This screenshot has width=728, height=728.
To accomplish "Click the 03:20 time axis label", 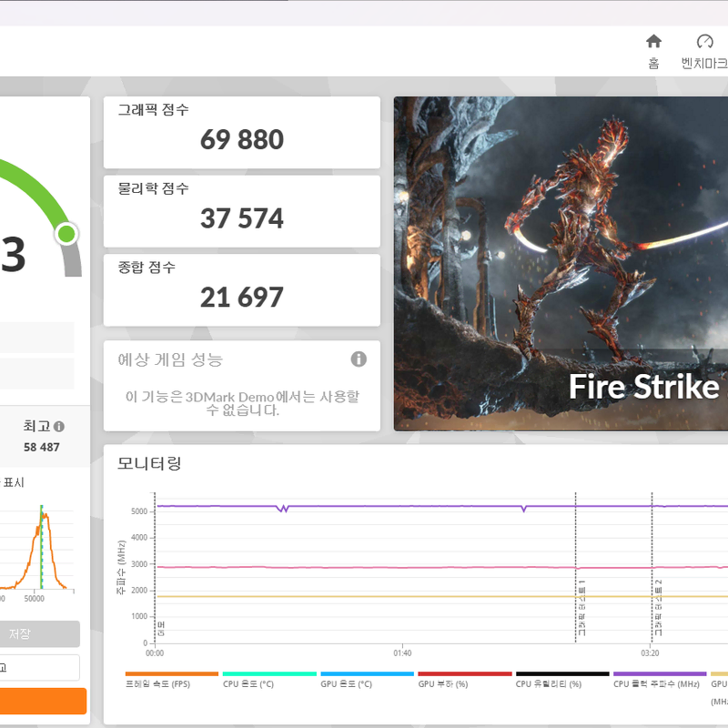I will click(650, 653).
